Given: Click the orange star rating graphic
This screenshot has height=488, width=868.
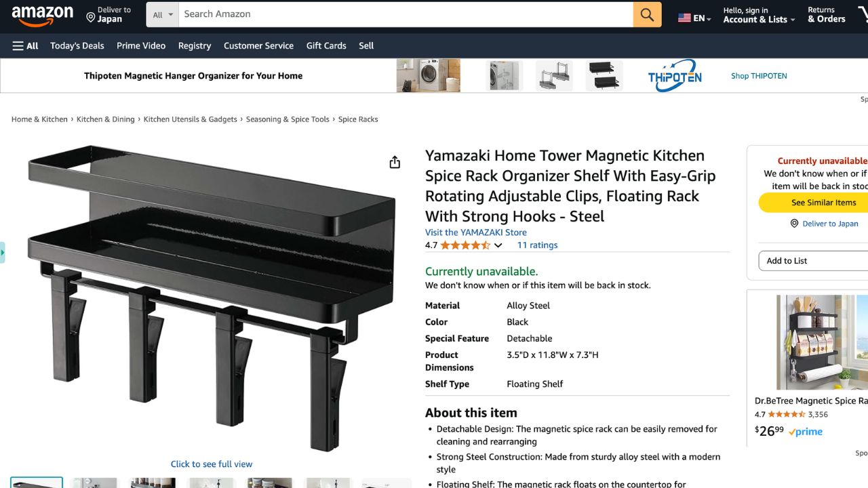Looking at the screenshot, I should [465, 245].
